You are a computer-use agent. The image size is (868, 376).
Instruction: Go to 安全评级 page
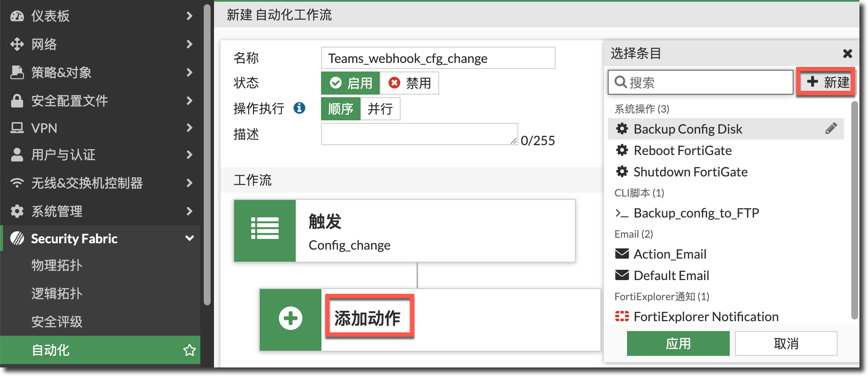57,322
